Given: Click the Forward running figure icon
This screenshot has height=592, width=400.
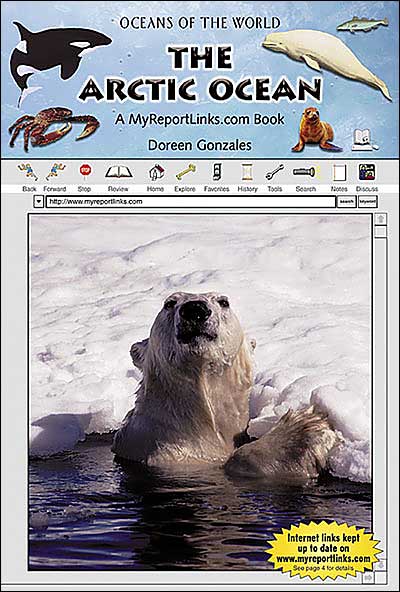Looking at the screenshot, I should (56, 171).
